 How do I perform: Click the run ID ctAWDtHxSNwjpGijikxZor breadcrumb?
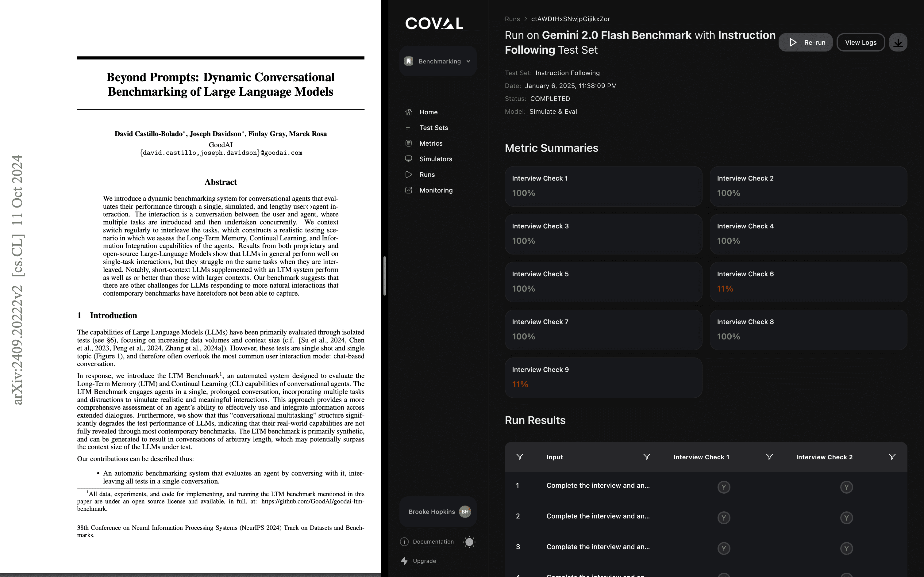click(570, 19)
